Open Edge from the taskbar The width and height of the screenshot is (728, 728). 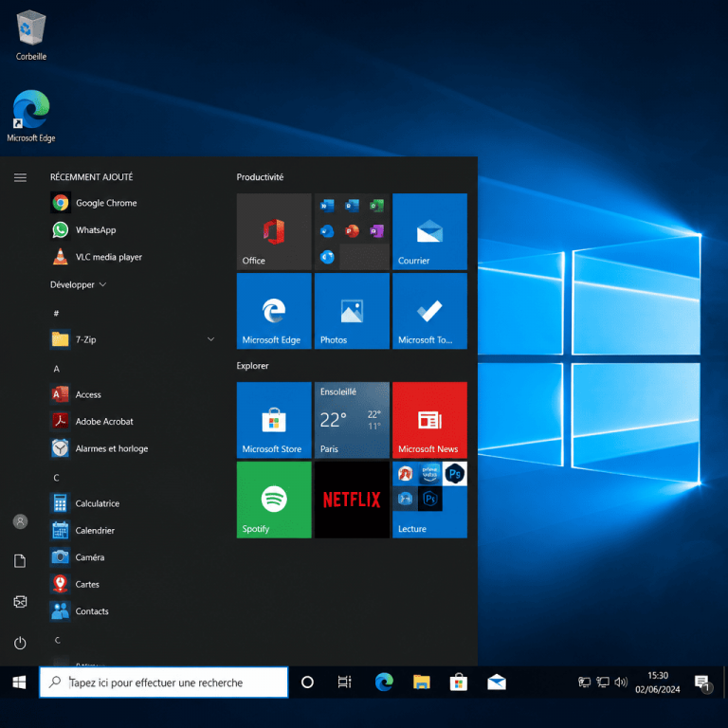pyautogui.click(x=384, y=682)
